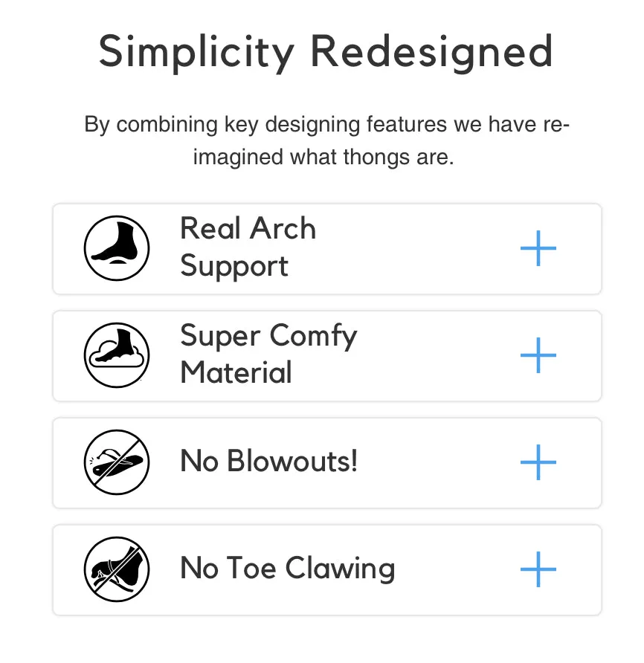Click the word Material in second card
Viewport: 644px width, 663px height.
(x=236, y=372)
